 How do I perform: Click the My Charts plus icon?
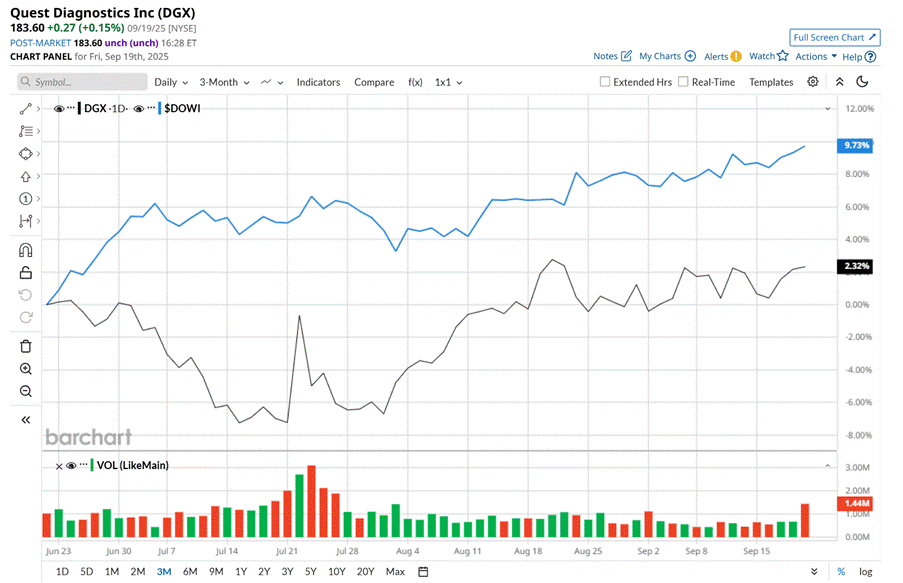point(690,56)
